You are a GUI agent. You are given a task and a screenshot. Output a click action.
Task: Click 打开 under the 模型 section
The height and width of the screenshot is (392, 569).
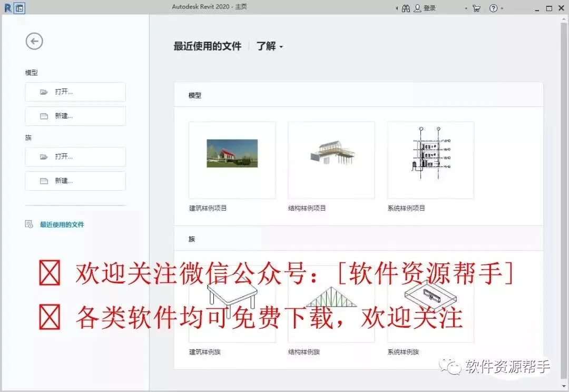point(75,92)
